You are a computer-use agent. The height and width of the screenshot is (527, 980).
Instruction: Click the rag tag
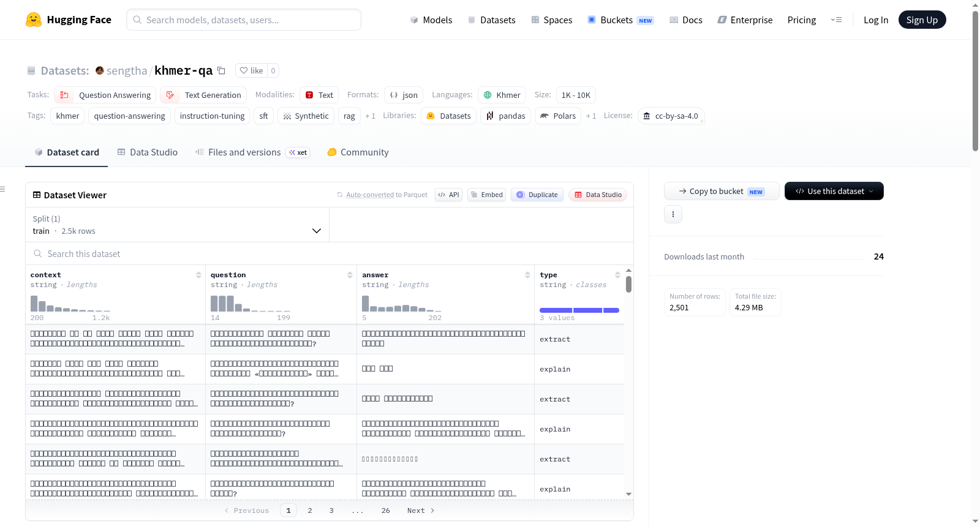(x=349, y=116)
